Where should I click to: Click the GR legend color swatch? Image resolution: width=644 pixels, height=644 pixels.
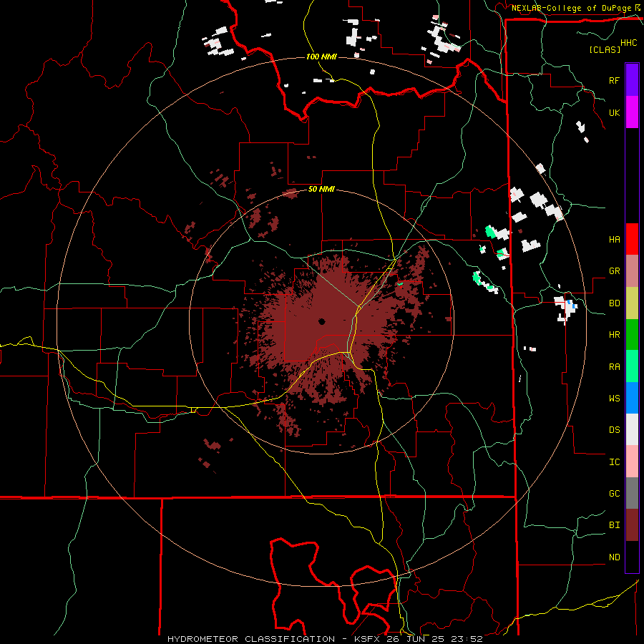[632, 270]
